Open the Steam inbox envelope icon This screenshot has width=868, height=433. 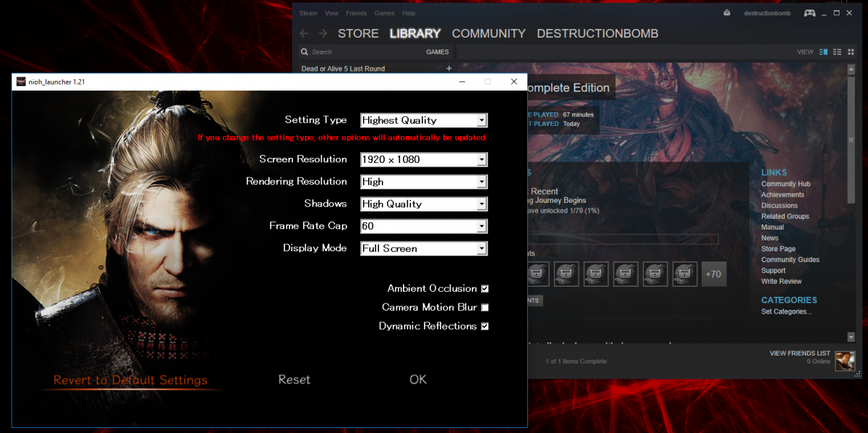pyautogui.click(x=727, y=13)
